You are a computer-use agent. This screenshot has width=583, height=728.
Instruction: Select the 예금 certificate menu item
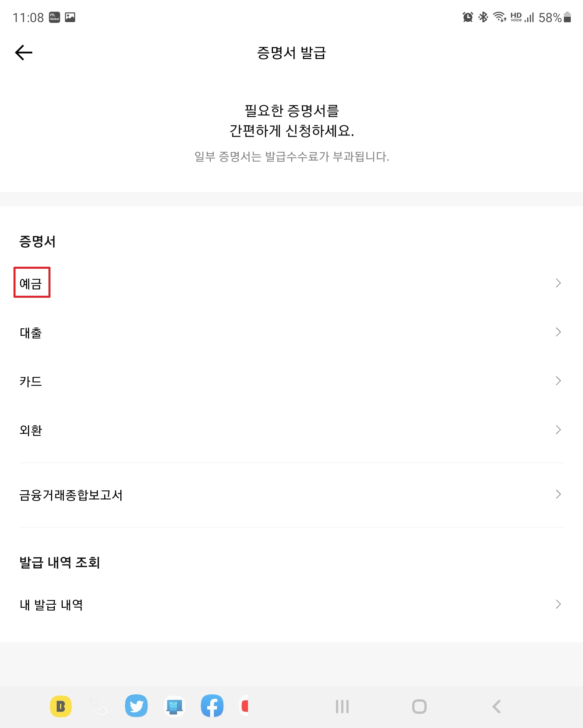(31, 283)
